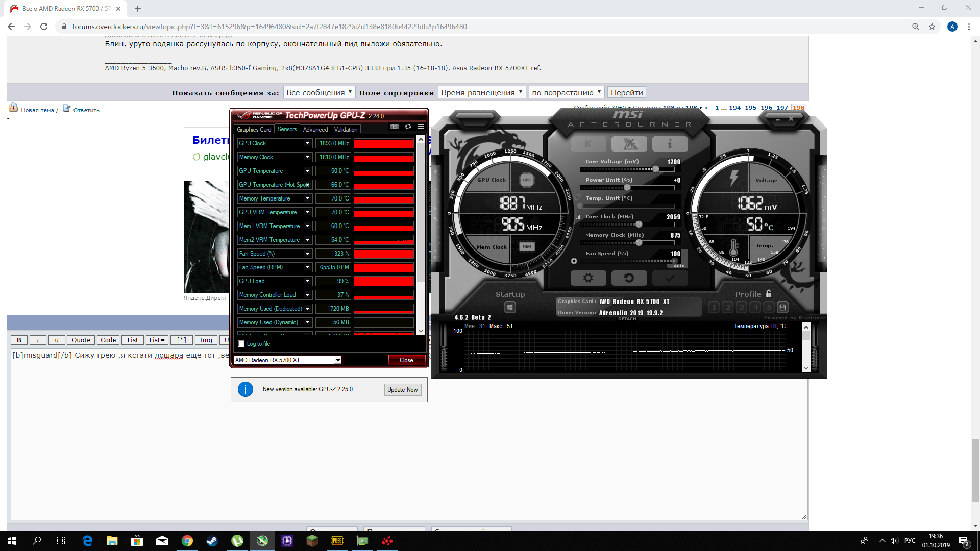Click Update Now button
Image resolution: width=980 pixels, height=551 pixels.
(402, 390)
